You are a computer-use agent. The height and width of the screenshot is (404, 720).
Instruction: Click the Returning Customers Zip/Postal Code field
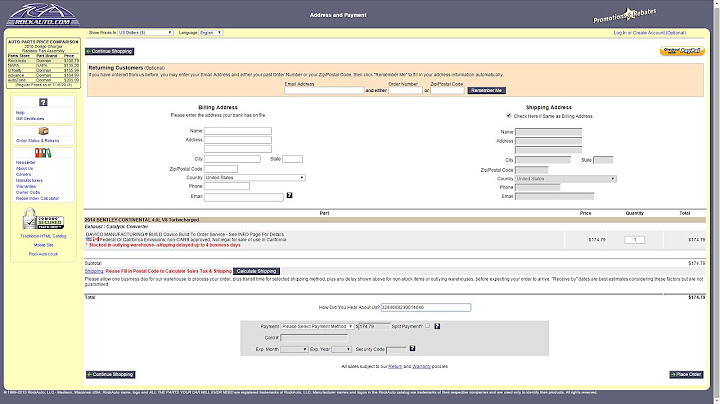[448, 90]
